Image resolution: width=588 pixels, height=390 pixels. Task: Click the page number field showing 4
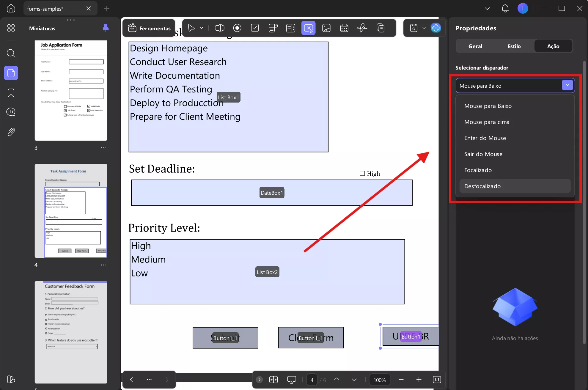pyautogui.click(x=312, y=380)
